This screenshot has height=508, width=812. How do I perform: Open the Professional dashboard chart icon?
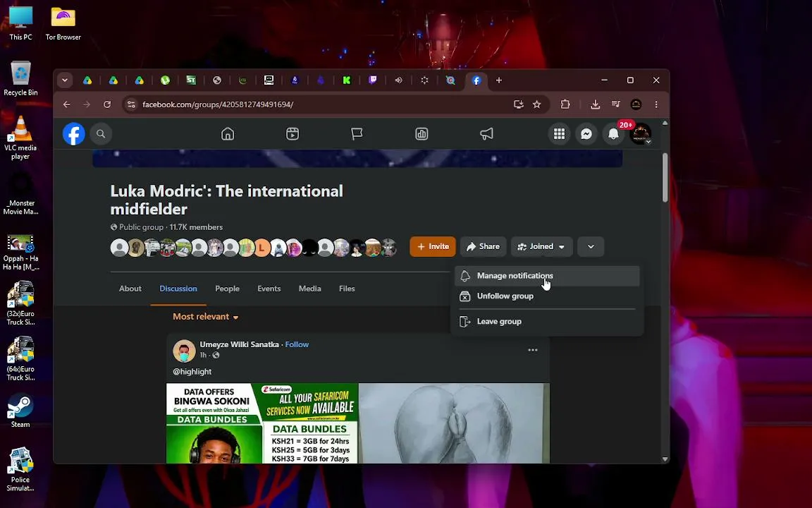[x=422, y=134]
